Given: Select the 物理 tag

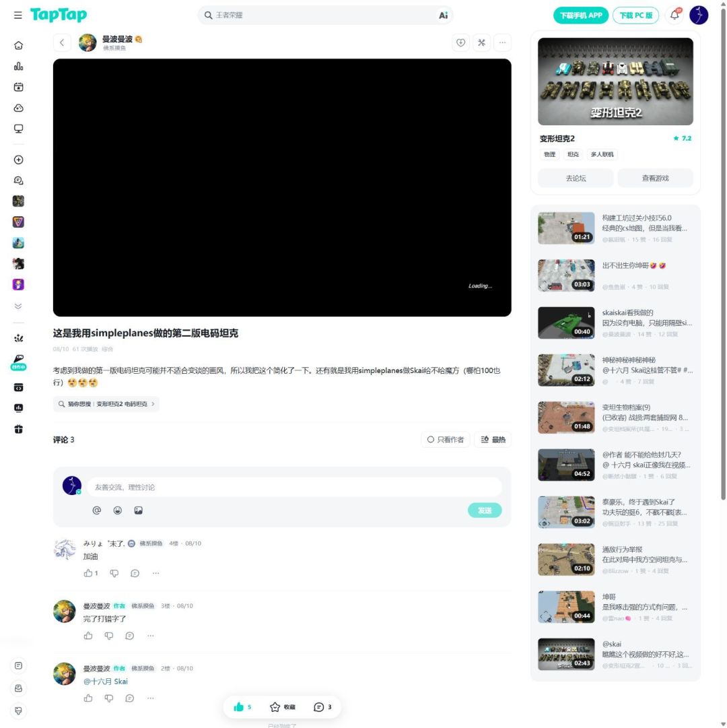Looking at the screenshot, I should [x=550, y=155].
